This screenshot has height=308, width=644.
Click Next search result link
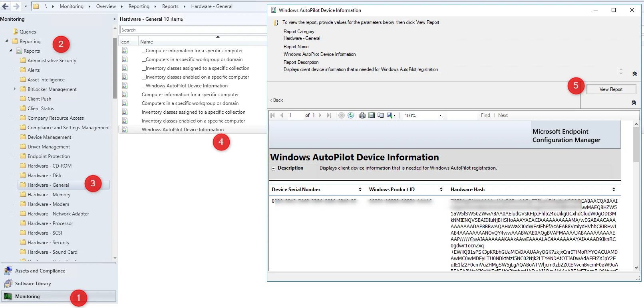(503, 115)
